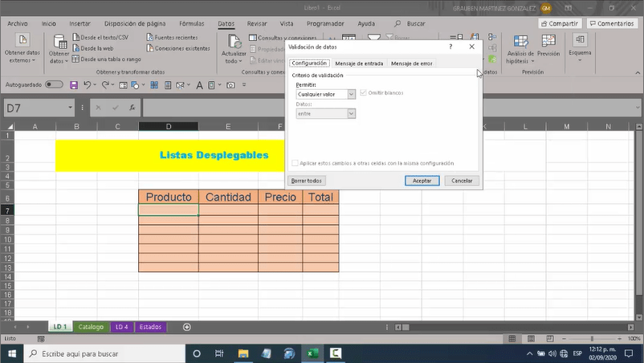644x363 pixels.
Task: Click the Obtener datos externos icon
Action: coord(22,40)
